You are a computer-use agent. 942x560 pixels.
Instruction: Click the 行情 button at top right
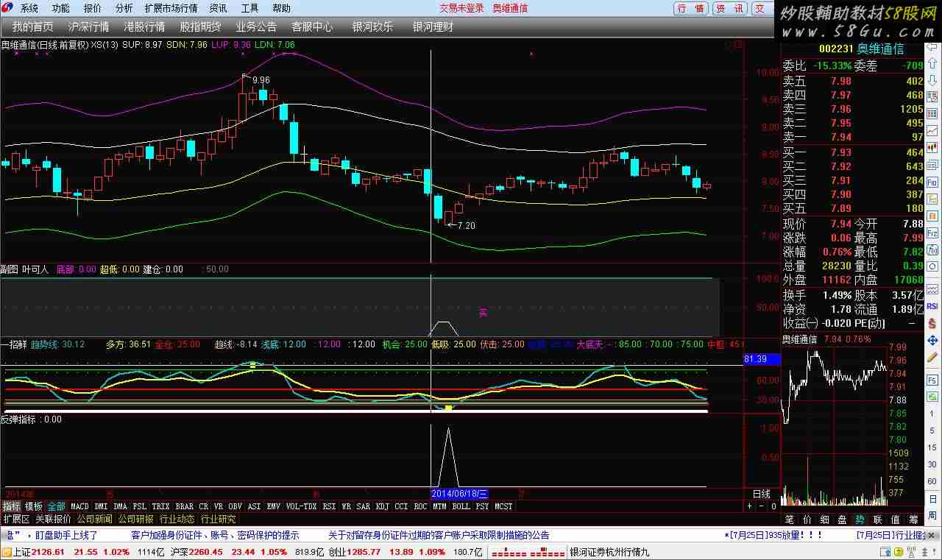pyautogui.click(x=691, y=8)
